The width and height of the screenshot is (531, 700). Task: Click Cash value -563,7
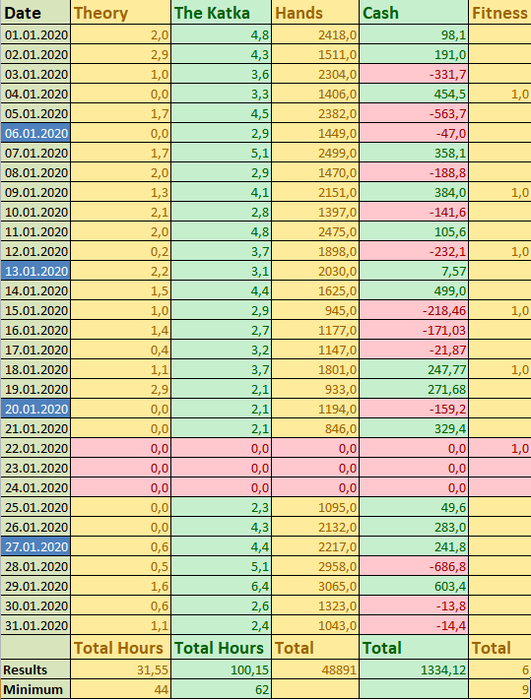pos(414,113)
